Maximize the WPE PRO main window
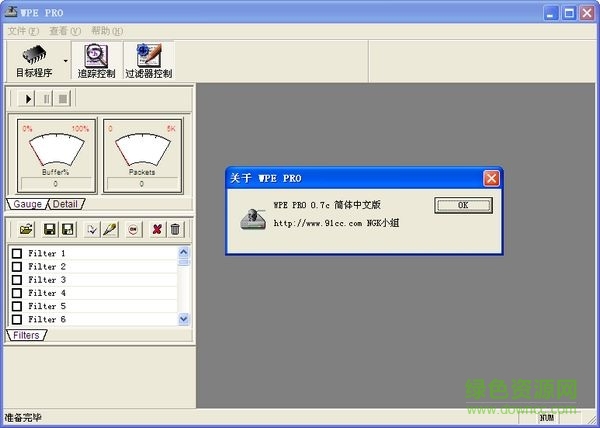The height and width of the screenshot is (428, 600). [569, 13]
